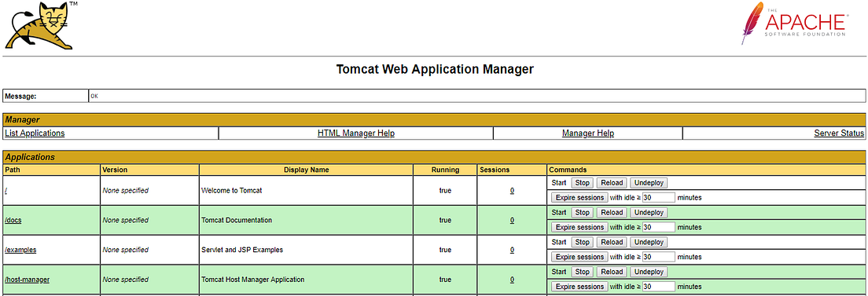868x296 pixels.
Task: Go to Server Status page
Action: pos(839,133)
